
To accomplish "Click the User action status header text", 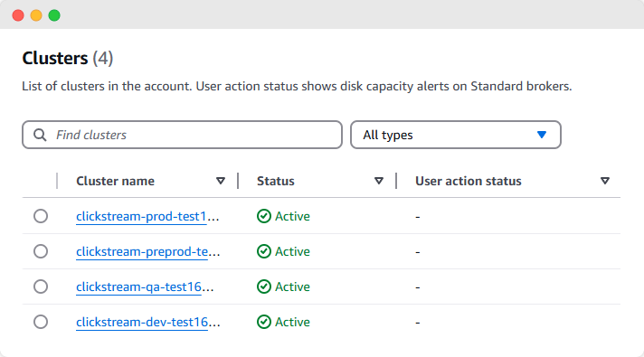I will pyautogui.click(x=469, y=181).
